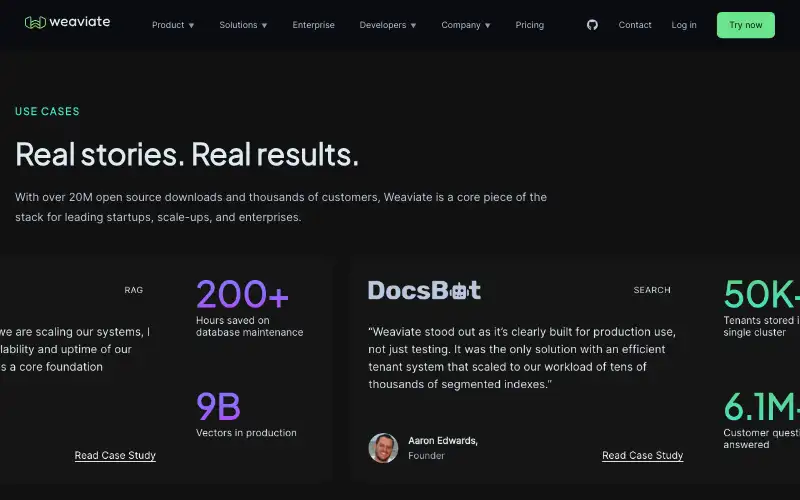Click the 'Founder' title text
The height and width of the screenshot is (500, 800).
(x=427, y=456)
